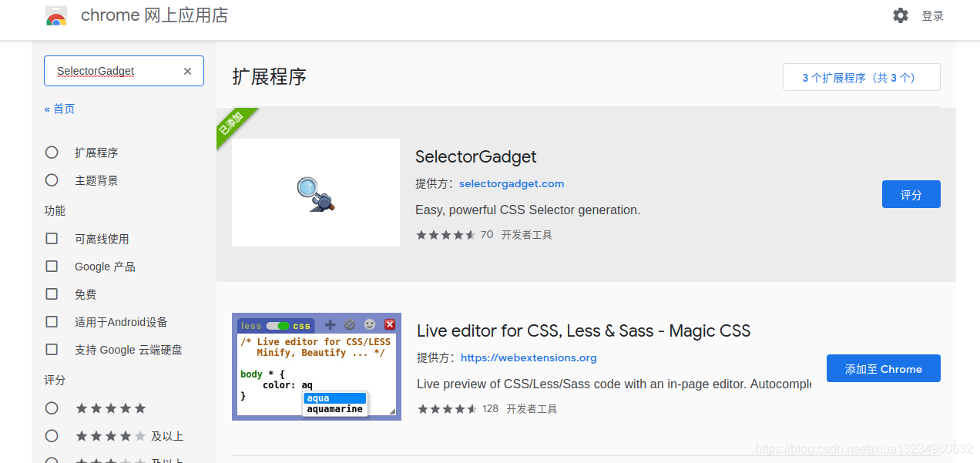Click the 评分 button for SelectorGadget
Screen dimensions: 980x463
coord(911,194)
